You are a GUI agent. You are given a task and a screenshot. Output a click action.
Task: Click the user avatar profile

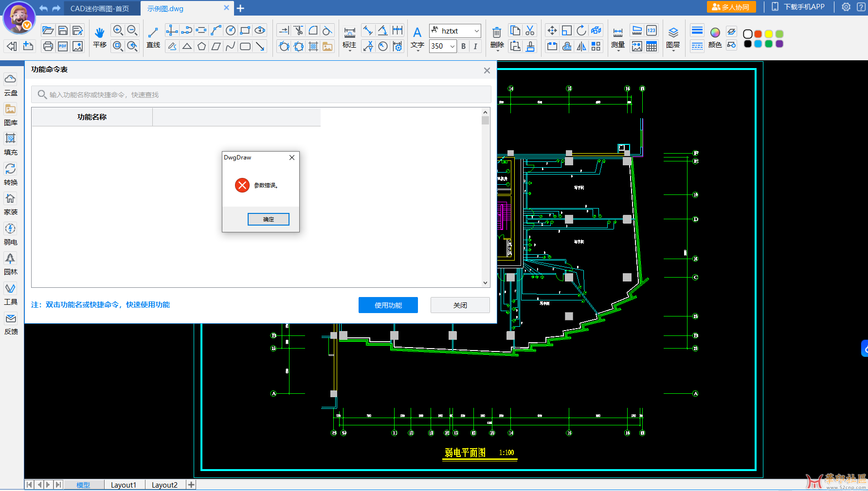coord(19,18)
